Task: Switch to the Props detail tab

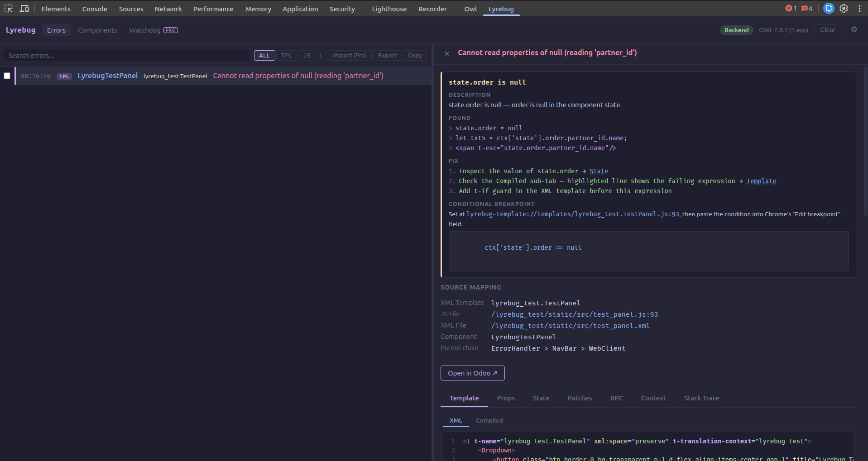Action: tap(506, 398)
